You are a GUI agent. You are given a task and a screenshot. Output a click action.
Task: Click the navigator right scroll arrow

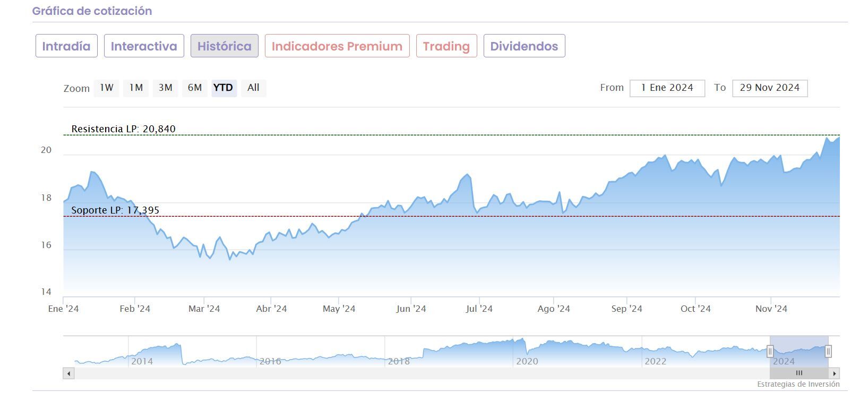point(835,373)
